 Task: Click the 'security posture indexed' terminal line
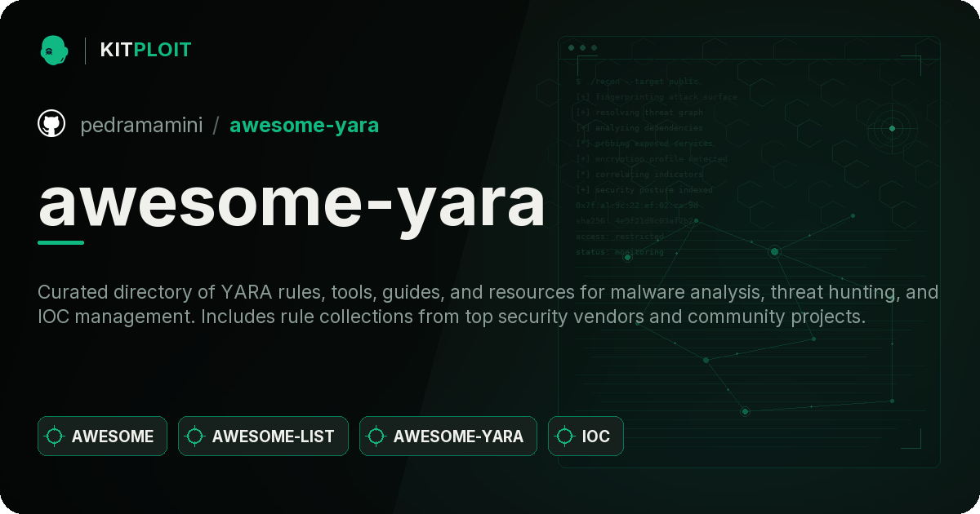tap(644, 190)
